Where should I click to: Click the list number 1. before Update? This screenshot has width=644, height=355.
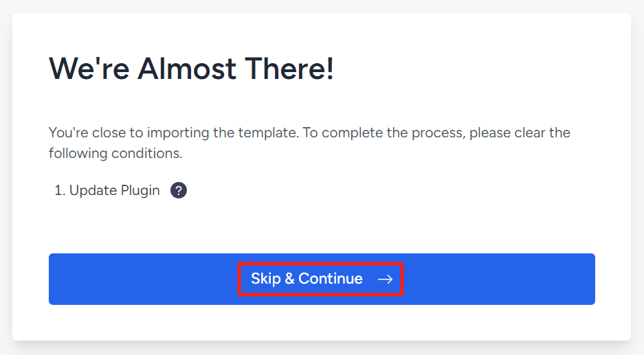[x=60, y=190]
